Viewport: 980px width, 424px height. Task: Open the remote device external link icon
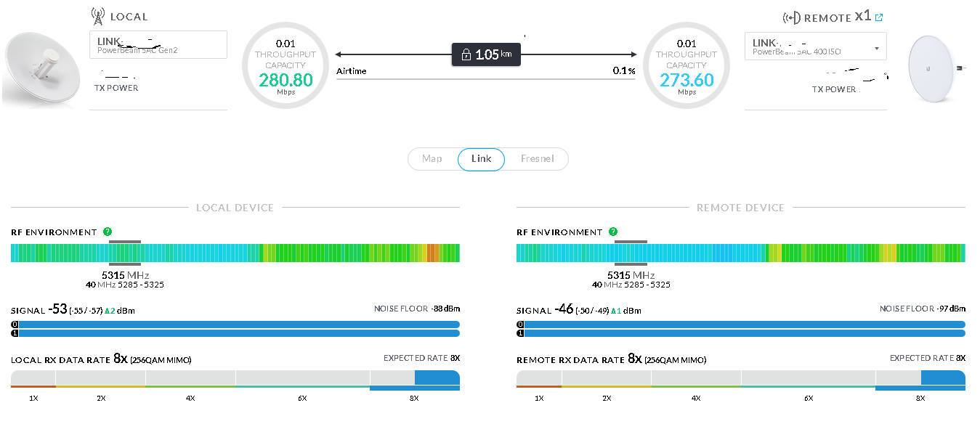pyautogui.click(x=880, y=17)
